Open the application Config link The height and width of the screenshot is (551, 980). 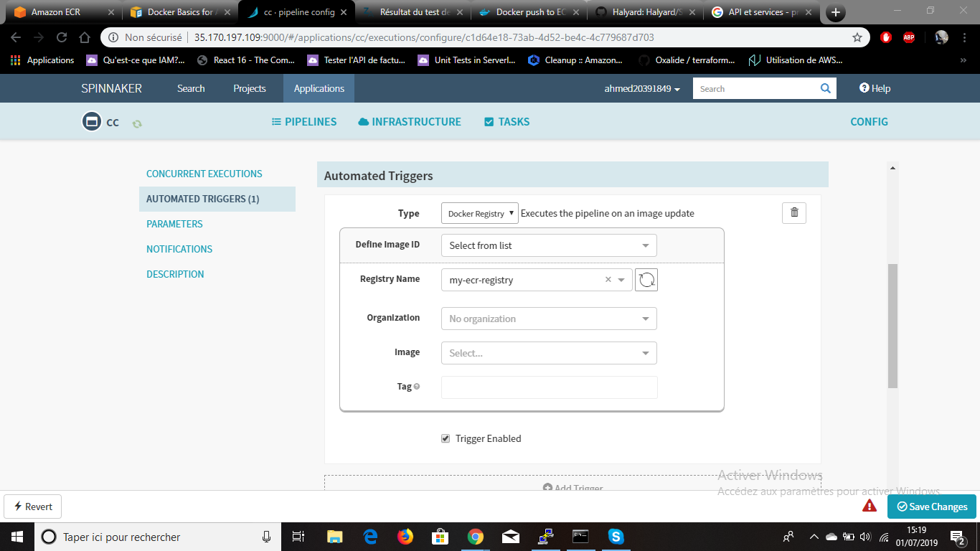pos(869,122)
